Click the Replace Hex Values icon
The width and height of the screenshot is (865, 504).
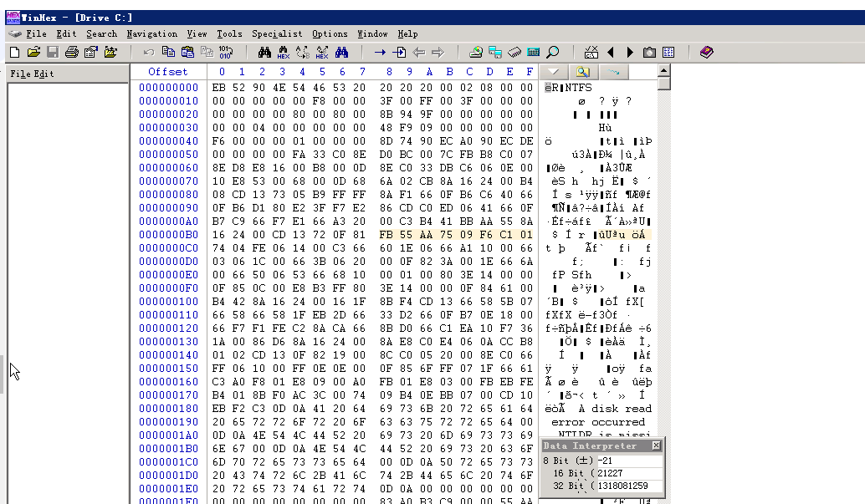[x=322, y=53]
